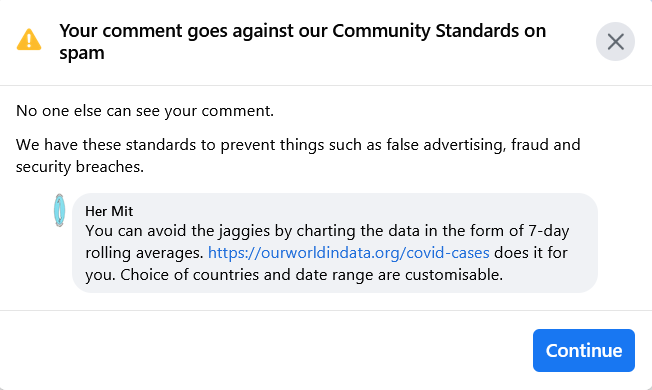This screenshot has width=652, height=390.
Task: Click the commenter name Her Mit
Action: click(x=109, y=211)
